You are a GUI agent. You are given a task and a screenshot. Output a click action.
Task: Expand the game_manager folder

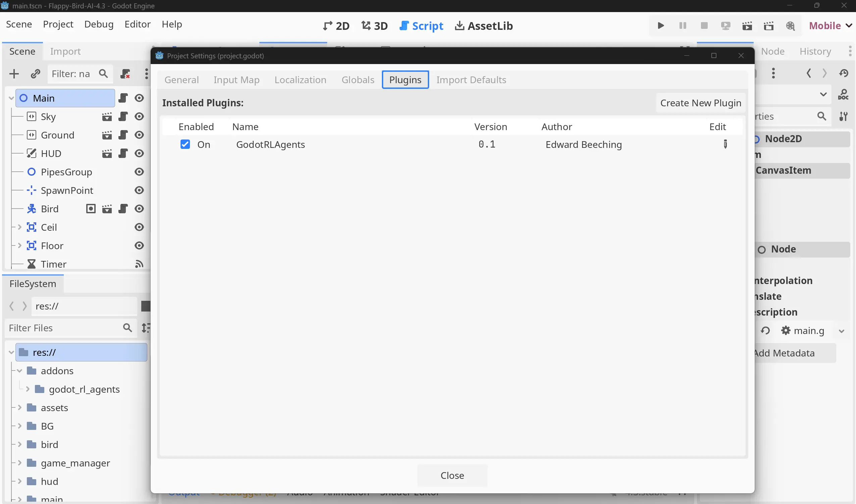[20, 463]
